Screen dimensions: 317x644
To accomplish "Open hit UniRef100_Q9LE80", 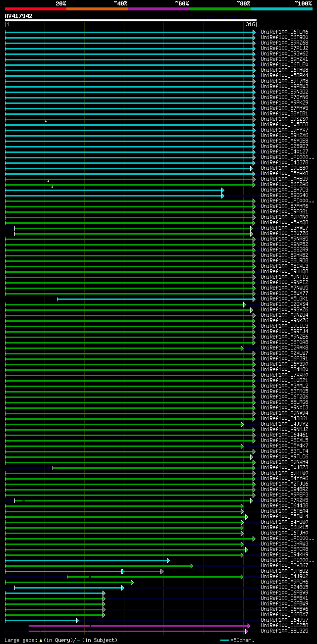I will tap(284, 168).
